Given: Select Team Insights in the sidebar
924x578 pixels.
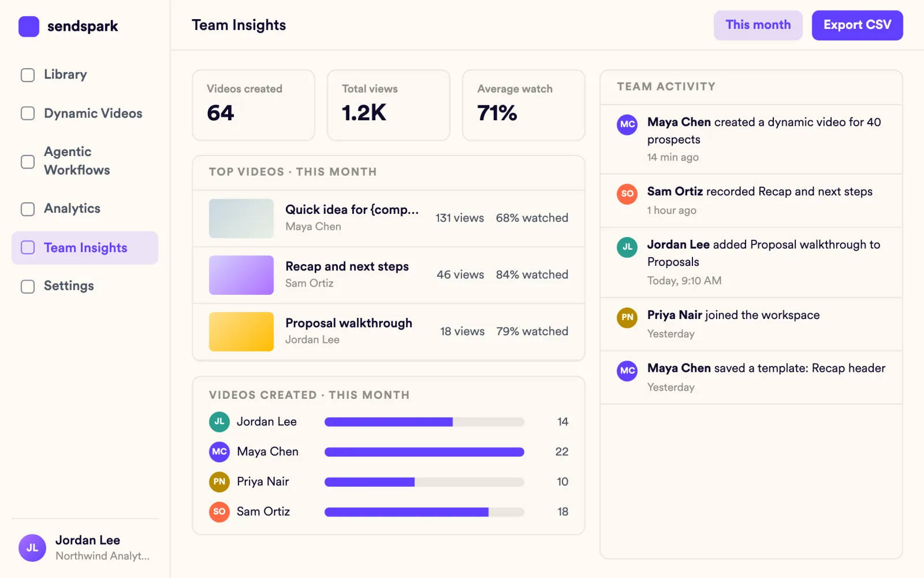Looking at the screenshot, I should pos(85,248).
